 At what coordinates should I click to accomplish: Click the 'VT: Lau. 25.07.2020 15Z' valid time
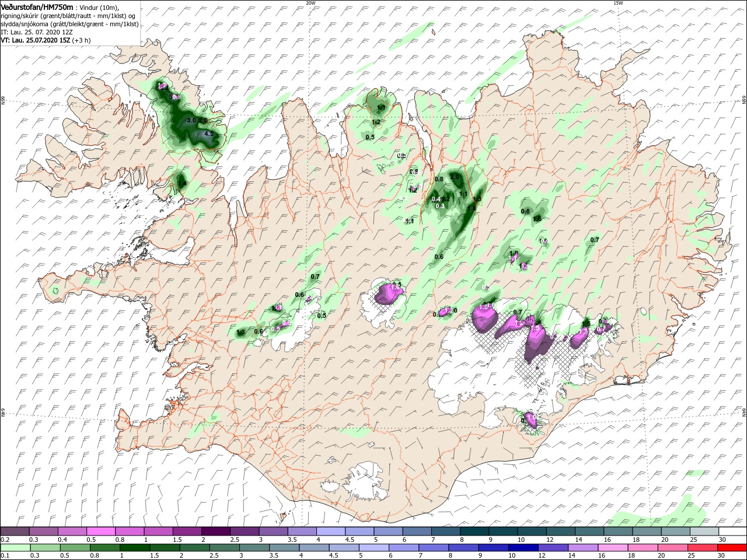(x=35, y=41)
